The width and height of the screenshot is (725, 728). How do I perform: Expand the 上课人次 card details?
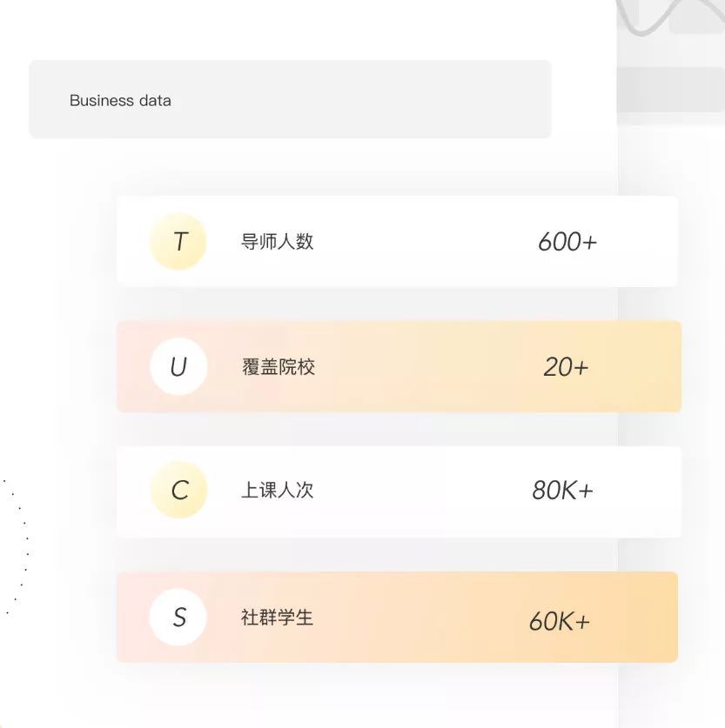click(x=397, y=491)
